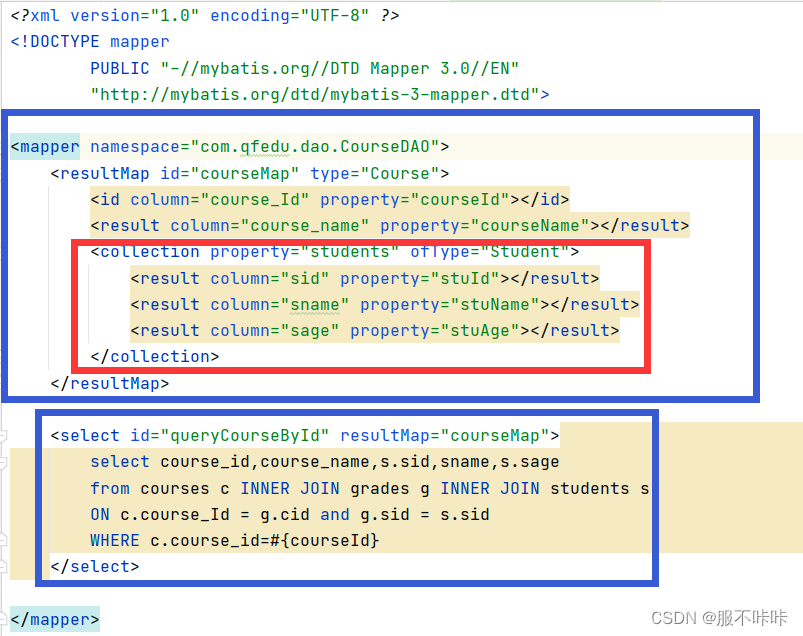803x636 pixels.
Task: Click the column="course_Id" attribute
Action: [220, 199]
